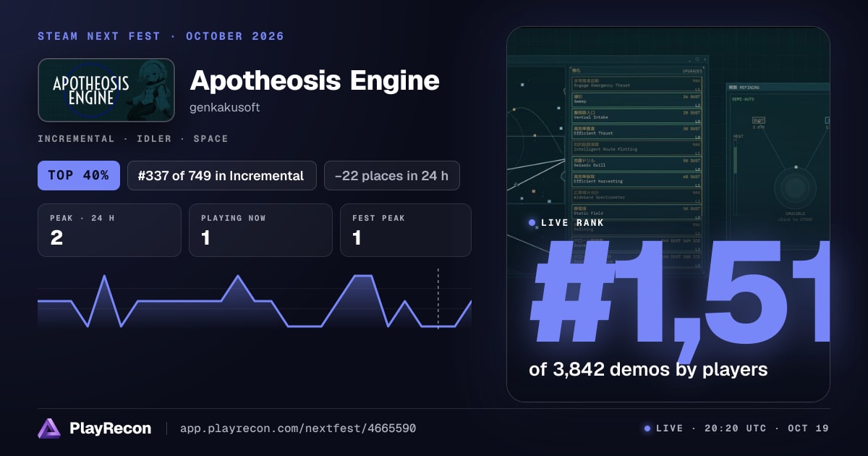Click the LIVE RANK indicator dot

pos(532,223)
